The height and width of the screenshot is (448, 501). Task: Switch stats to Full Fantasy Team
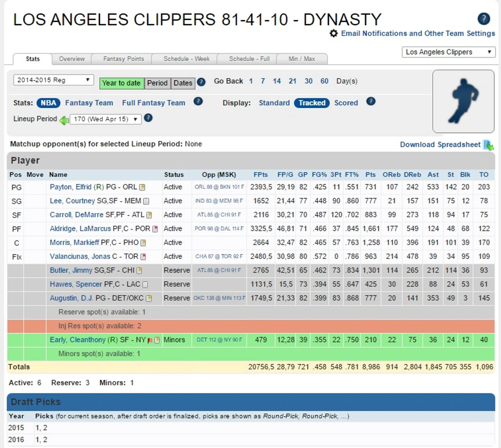click(x=153, y=103)
